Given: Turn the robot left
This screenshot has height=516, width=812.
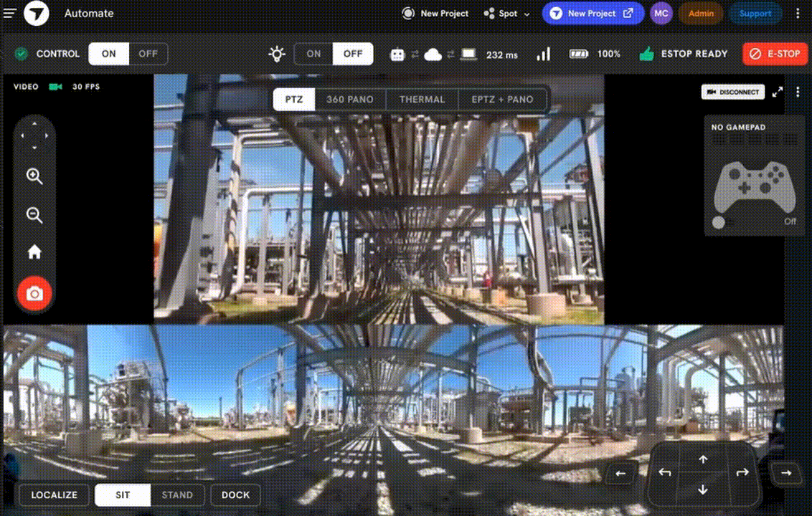Looking at the screenshot, I should [665, 472].
